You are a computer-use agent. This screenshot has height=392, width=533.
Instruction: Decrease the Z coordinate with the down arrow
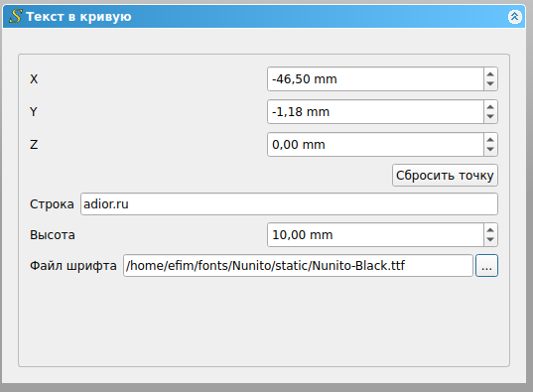point(490,149)
